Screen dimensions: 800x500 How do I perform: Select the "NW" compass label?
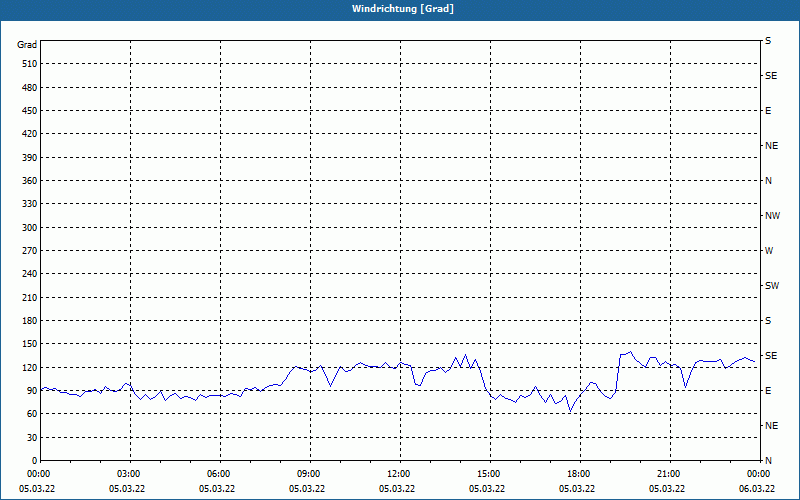point(772,216)
